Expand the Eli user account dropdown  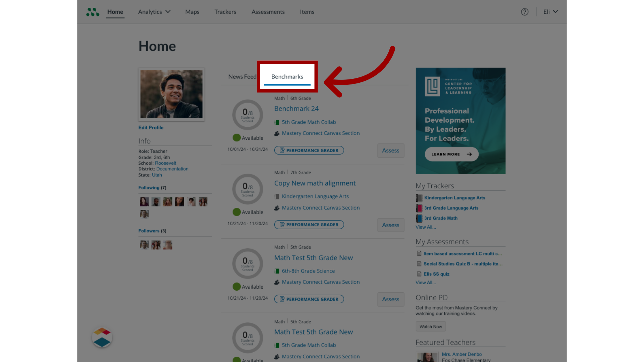[551, 11]
